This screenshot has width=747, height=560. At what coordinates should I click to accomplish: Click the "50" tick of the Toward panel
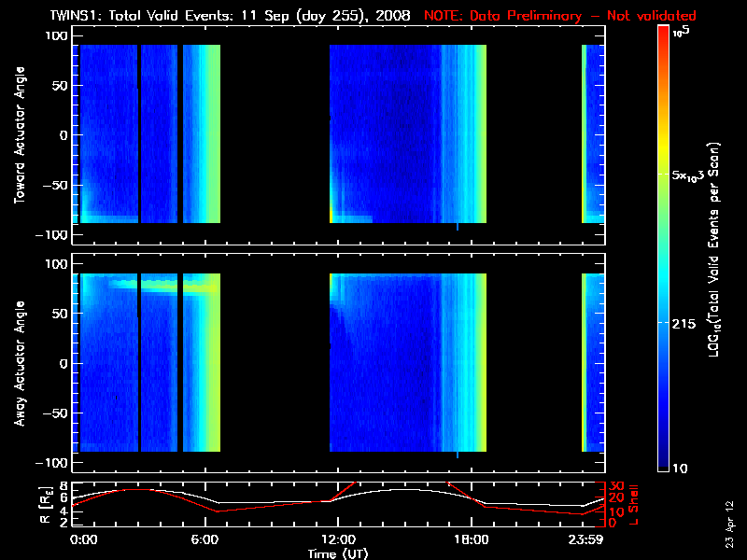point(61,86)
